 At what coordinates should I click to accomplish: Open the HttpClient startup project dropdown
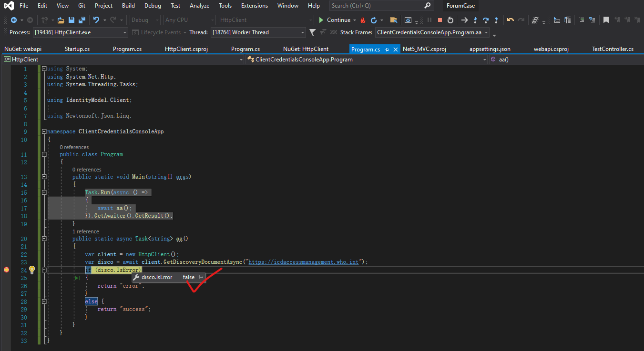pyautogui.click(x=266, y=20)
